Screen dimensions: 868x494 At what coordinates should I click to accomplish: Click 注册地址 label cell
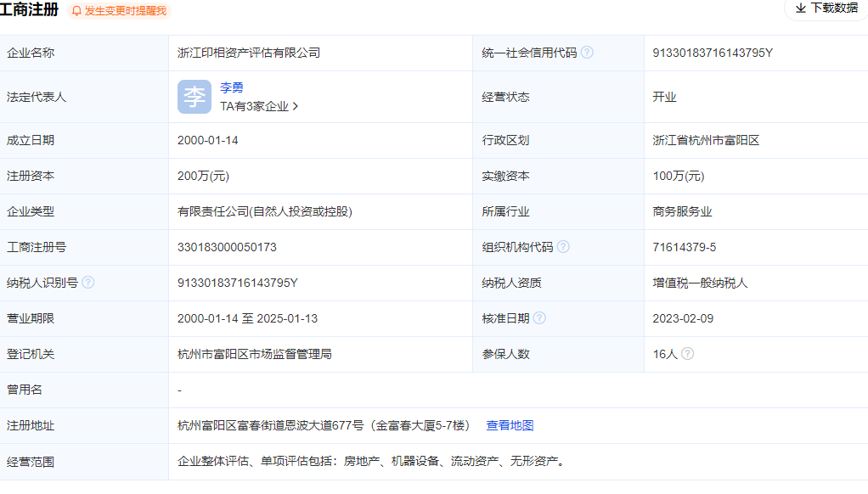point(84,425)
